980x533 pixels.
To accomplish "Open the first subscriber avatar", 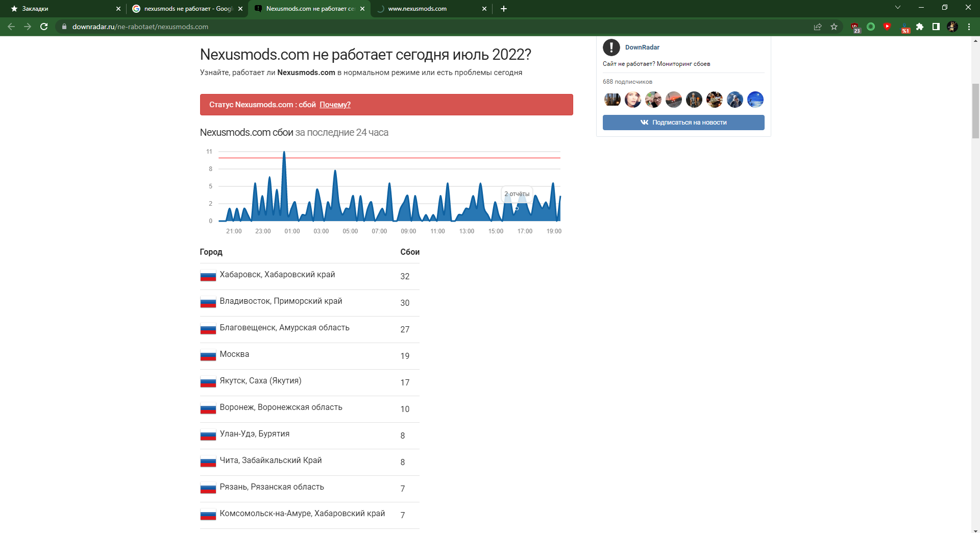I will click(612, 100).
